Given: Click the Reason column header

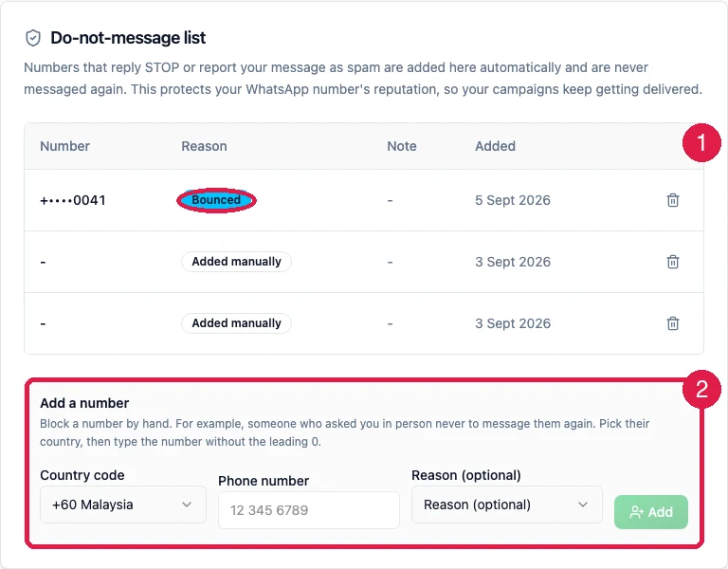Looking at the screenshot, I should 205,146.
